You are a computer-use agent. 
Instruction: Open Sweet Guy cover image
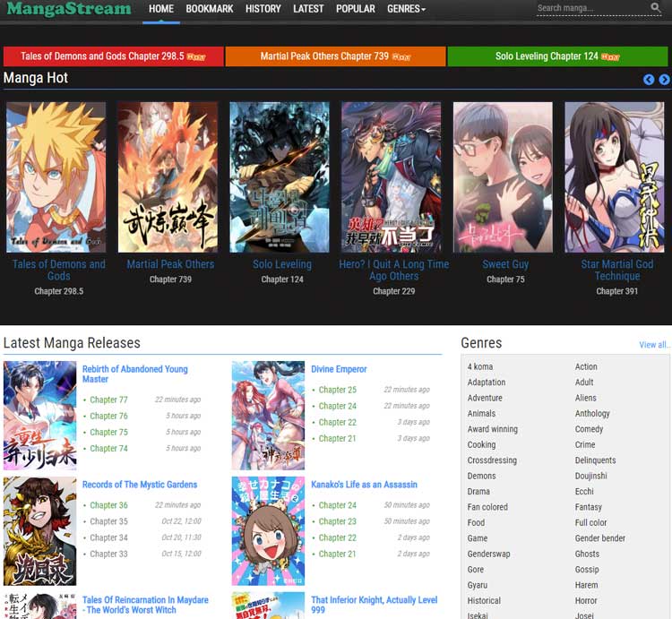click(504, 176)
